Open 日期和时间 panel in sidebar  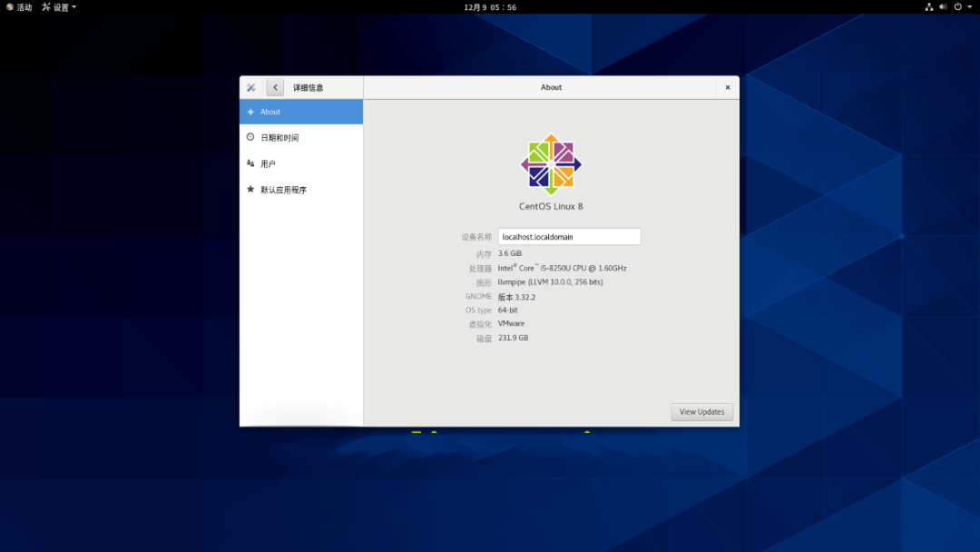click(300, 137)
